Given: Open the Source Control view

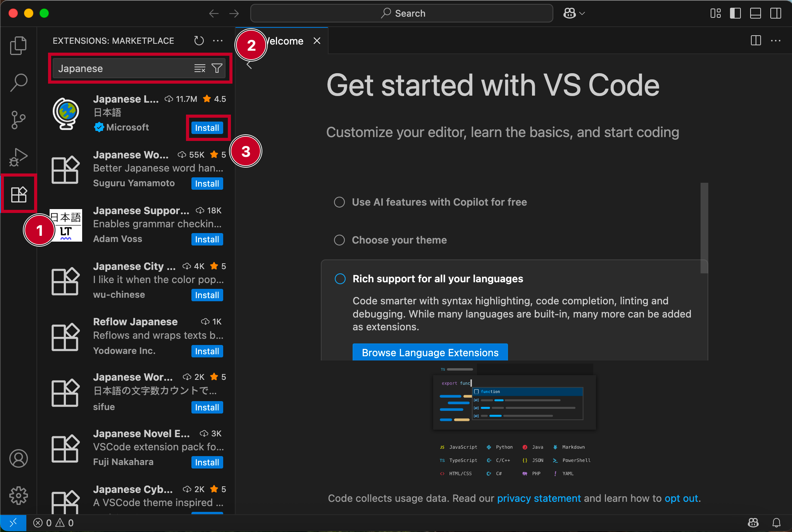Looking at the screenshot, I should [18, 120].
